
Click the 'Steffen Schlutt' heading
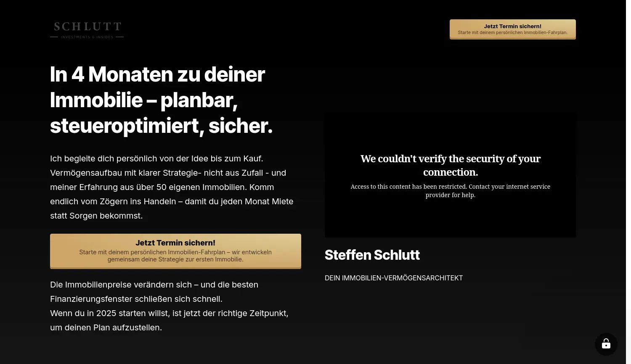pos(372,255)
